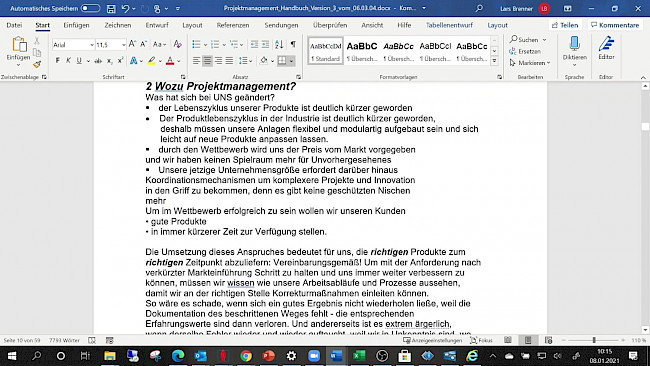
Task: Open Excel from the taskbar
Action: pyautogui.click(x=359, y=356)
